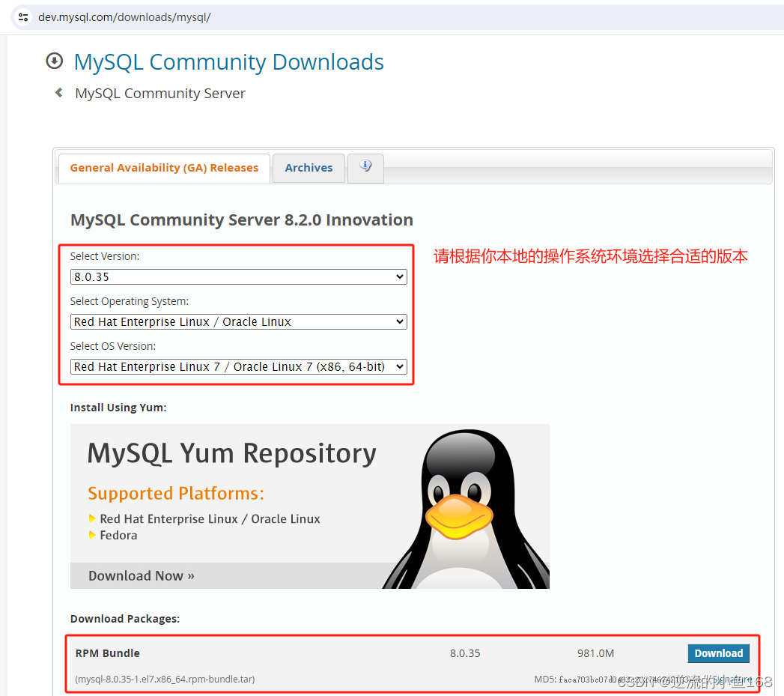Click the 8.0.35 version cell in RPM Bundle row
The image size is (784, 696).
click(465, 653)
